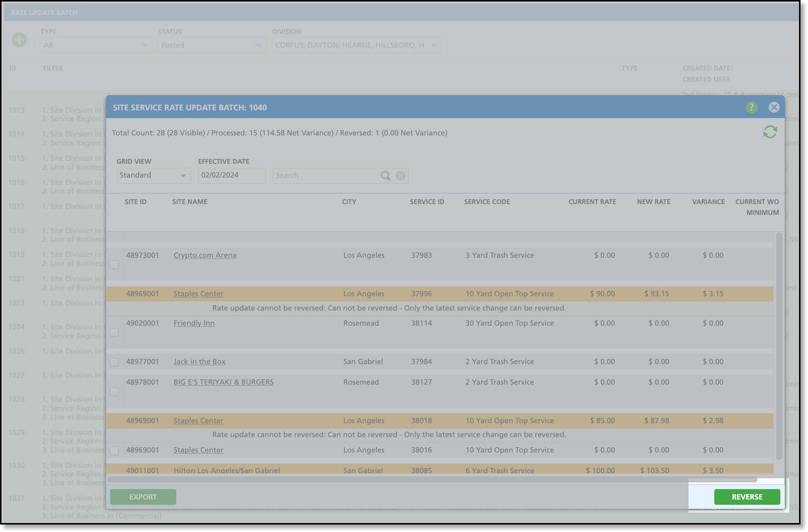Expand the Type All dropdown
This screenshot has width=808, height=532.
(96, 46)
